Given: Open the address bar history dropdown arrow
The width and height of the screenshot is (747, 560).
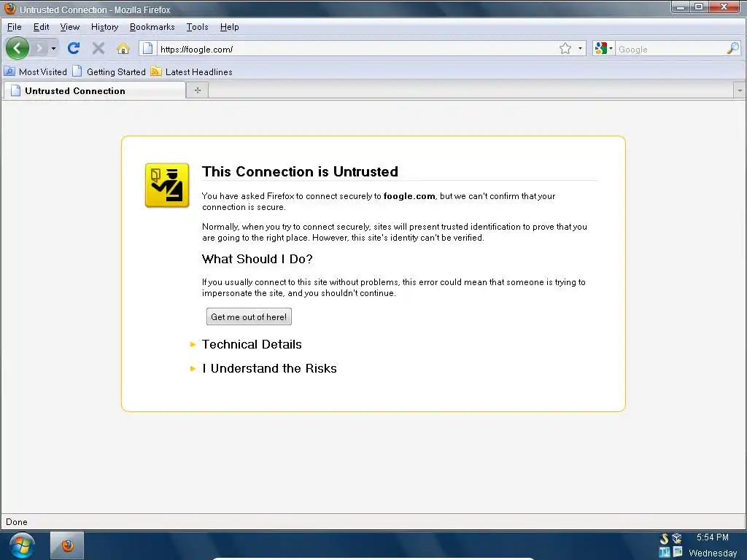Looking at the screenshot, I should [580, 49].
